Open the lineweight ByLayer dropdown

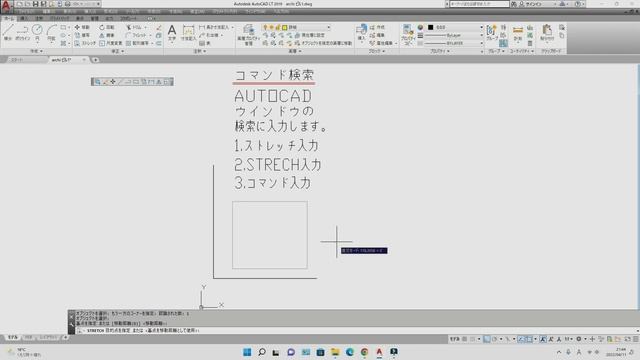(455, 36)
